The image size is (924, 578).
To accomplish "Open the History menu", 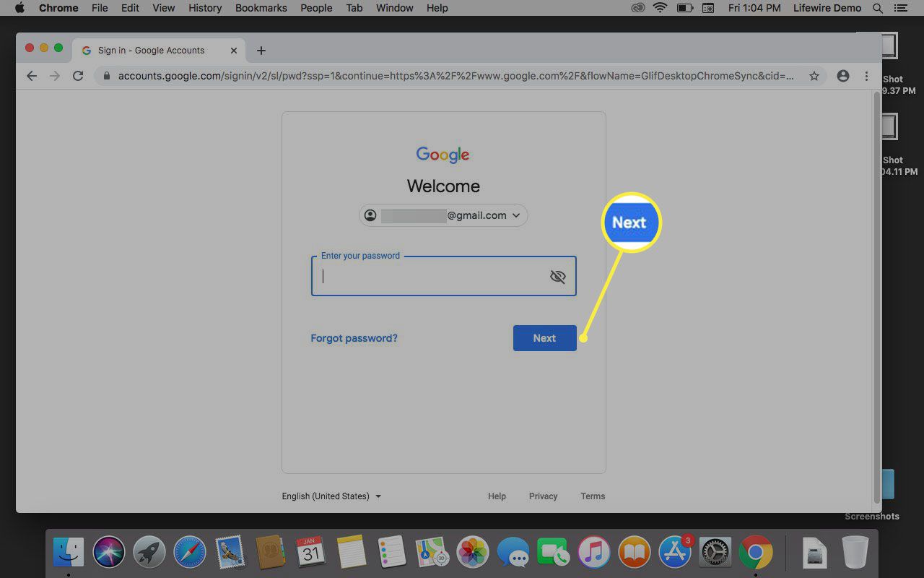I will (x=205, y=8).
